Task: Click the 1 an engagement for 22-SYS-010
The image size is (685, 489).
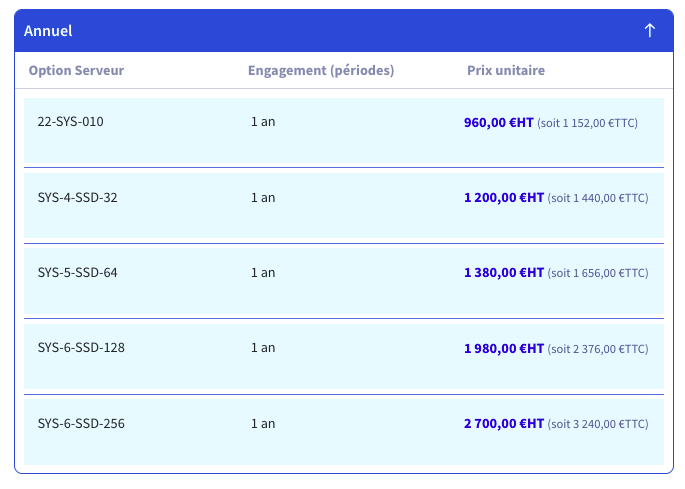Action: pyautogui.click(x=263, y=121)
